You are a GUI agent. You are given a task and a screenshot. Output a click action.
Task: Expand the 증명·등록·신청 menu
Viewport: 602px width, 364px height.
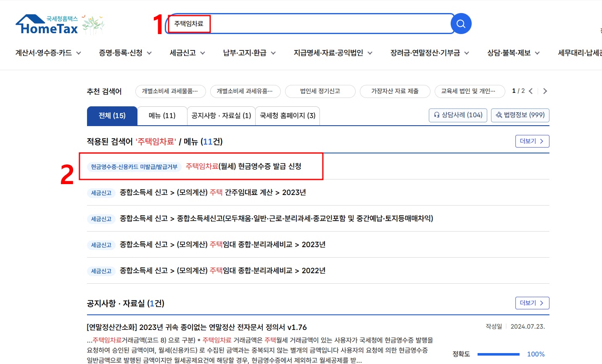[125, 53]
